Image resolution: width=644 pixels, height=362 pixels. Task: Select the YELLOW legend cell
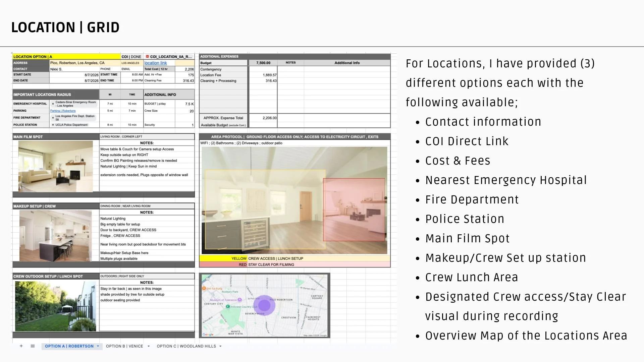(x=223, y=258)
